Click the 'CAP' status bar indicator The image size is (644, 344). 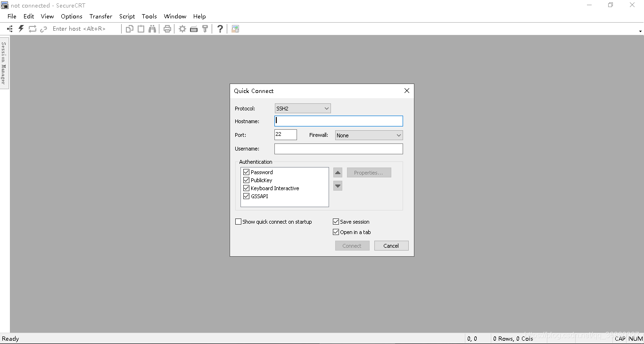pyautogui.click(x=620, y=339)
